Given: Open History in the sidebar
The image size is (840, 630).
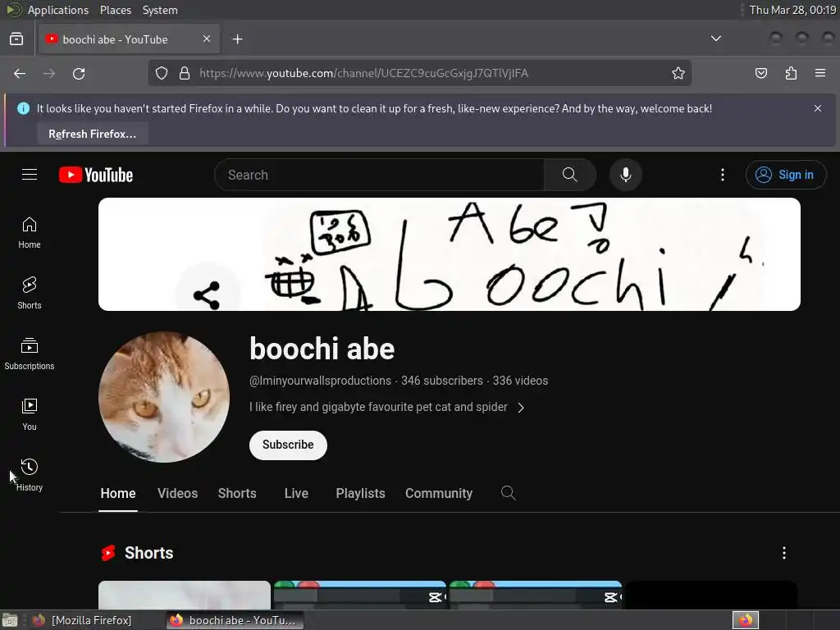Looking at the screenshot, I should click(30, 475).
